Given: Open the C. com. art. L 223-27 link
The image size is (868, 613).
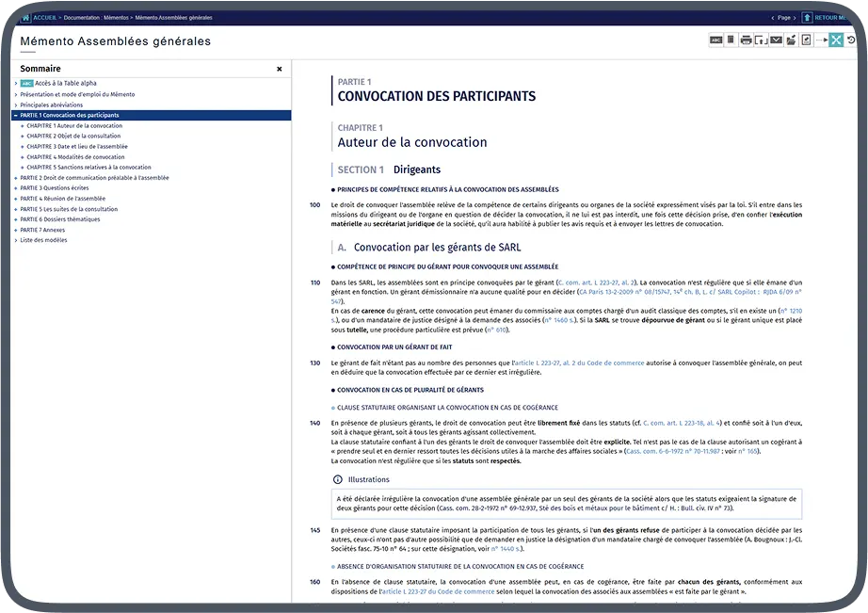Looking at the screenshot, I should point(597,282).
